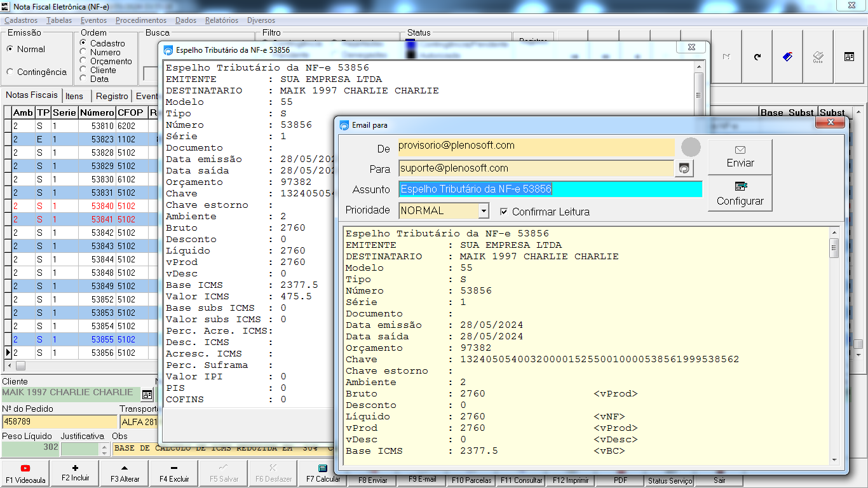Click F10 Parcelas button
This screenshot has height=488, width=868.
pyautogui.click(x=471, y=480)
